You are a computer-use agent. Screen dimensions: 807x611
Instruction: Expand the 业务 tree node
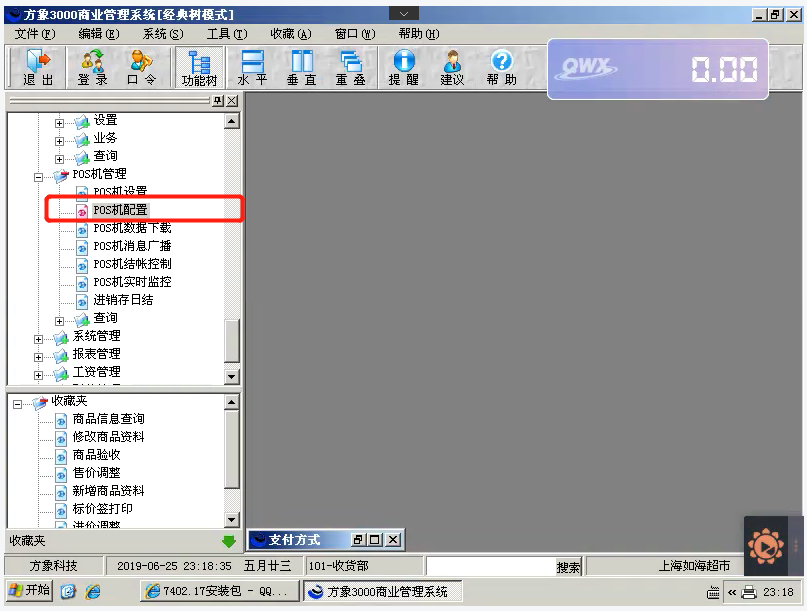(59, 141)
